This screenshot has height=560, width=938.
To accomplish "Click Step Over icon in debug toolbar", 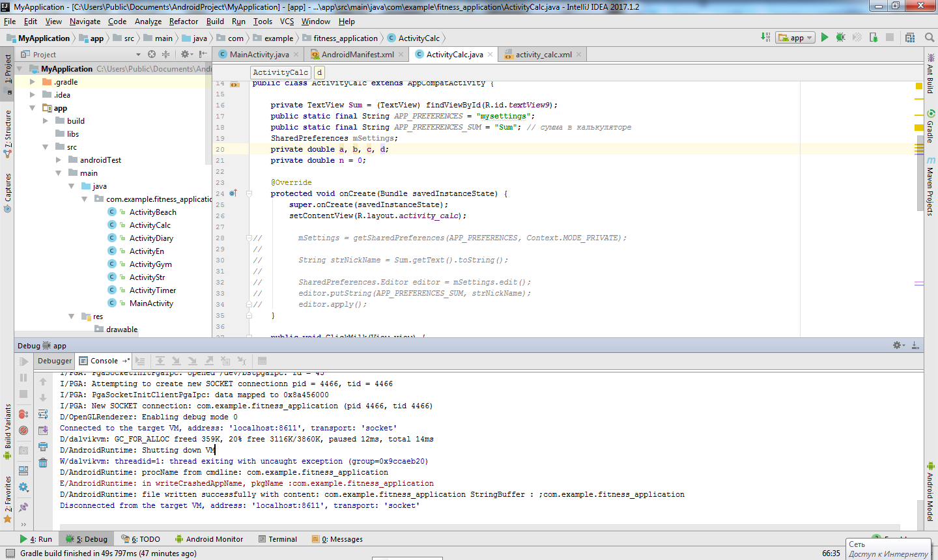I will (x=160, y=361).
